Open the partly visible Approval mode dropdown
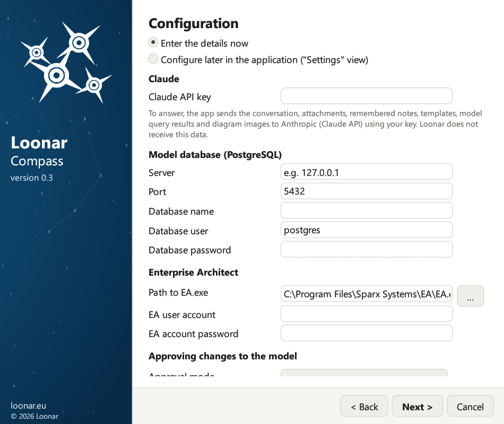Screen dimensions: 504x424 [364, 373]
